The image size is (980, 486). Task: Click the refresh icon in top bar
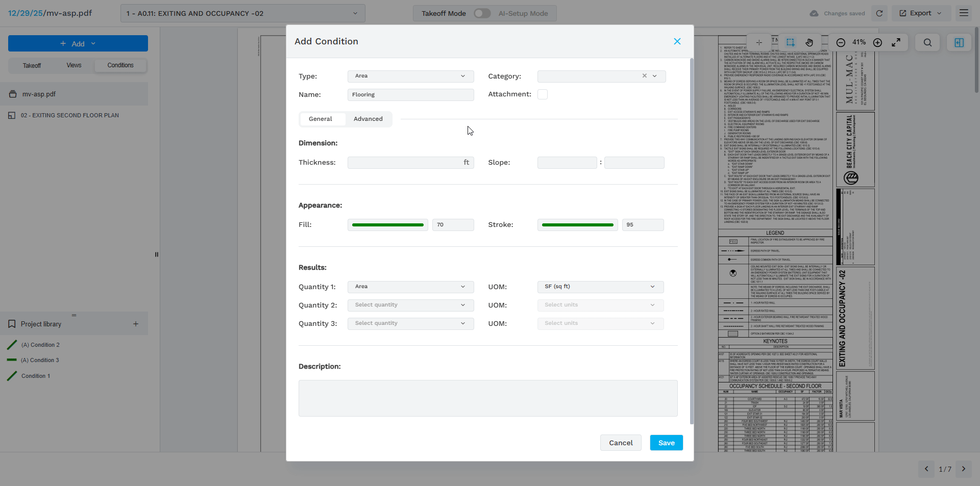pos(879,13)
